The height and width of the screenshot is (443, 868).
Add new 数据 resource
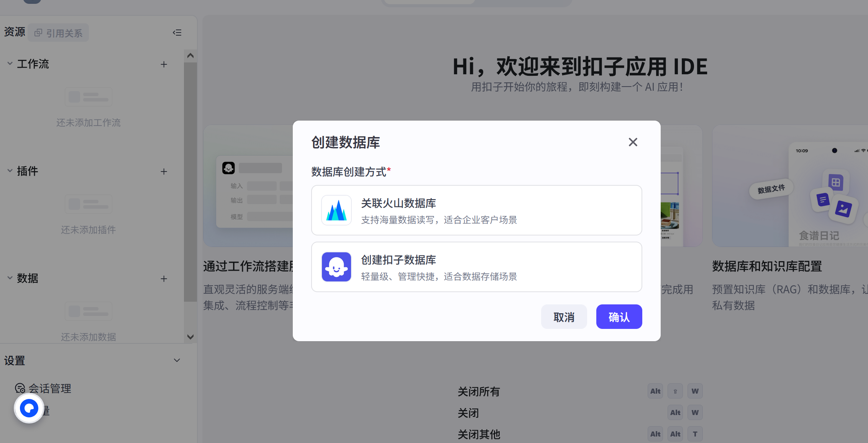coord(164,279)
